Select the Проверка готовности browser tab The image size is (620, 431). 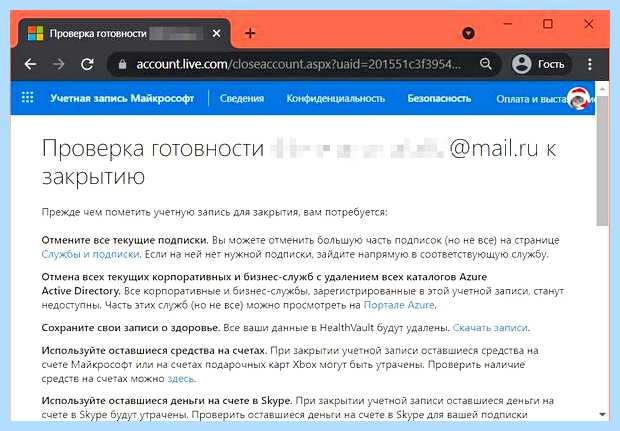[x=125, y=34]
